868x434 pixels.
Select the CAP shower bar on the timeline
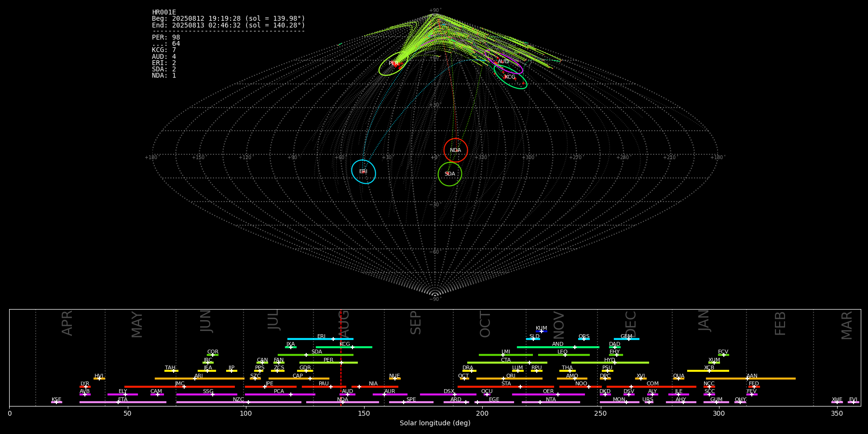pos(299,379)
